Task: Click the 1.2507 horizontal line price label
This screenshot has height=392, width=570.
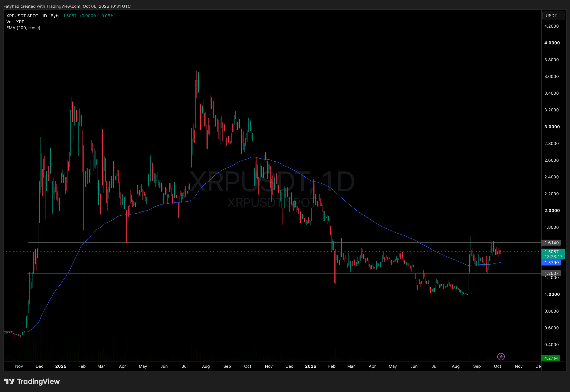Action: tap(551, 273)
